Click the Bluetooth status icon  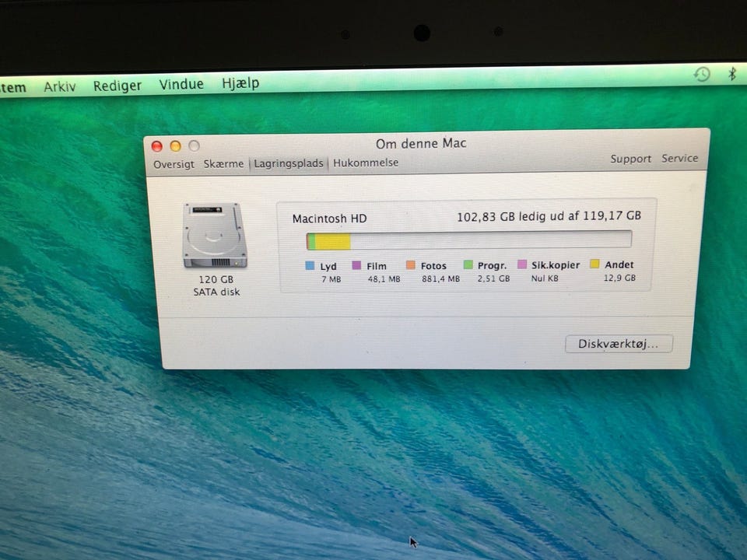[x=733, y=73]
